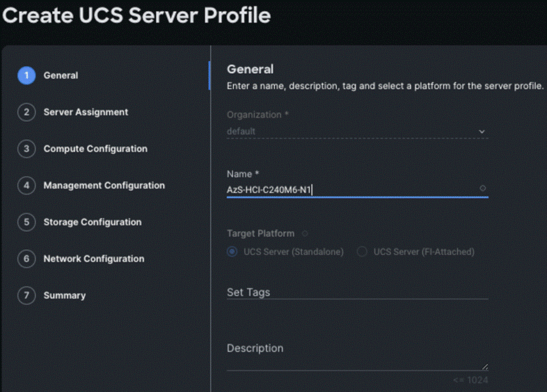Viewport: 547px width, 392px height.
Task: Click the '<= 1024' character limit text
Action: [x=470, y=380]
